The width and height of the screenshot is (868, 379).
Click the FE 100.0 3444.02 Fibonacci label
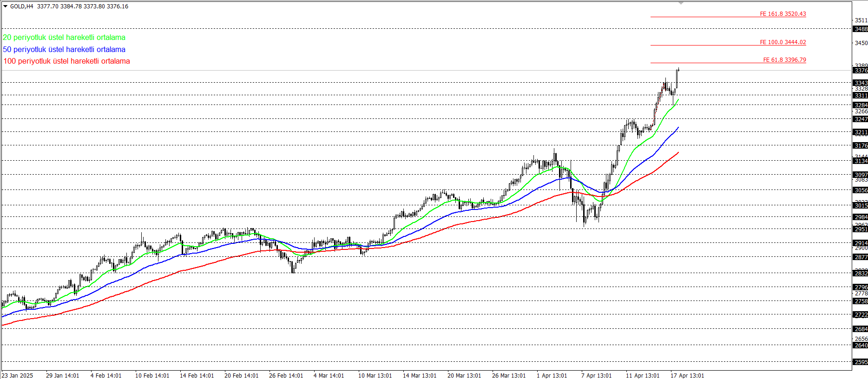(x=783, y=42)
